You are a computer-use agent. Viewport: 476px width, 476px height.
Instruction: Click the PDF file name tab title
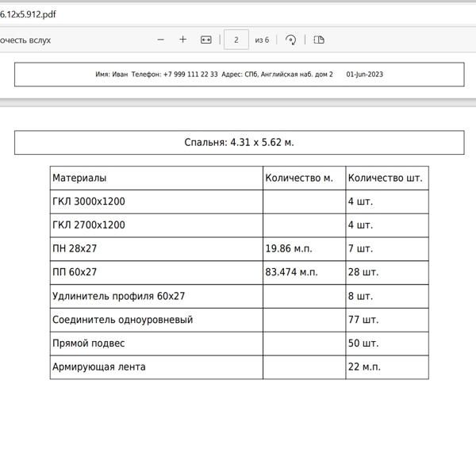click(28, 14)
